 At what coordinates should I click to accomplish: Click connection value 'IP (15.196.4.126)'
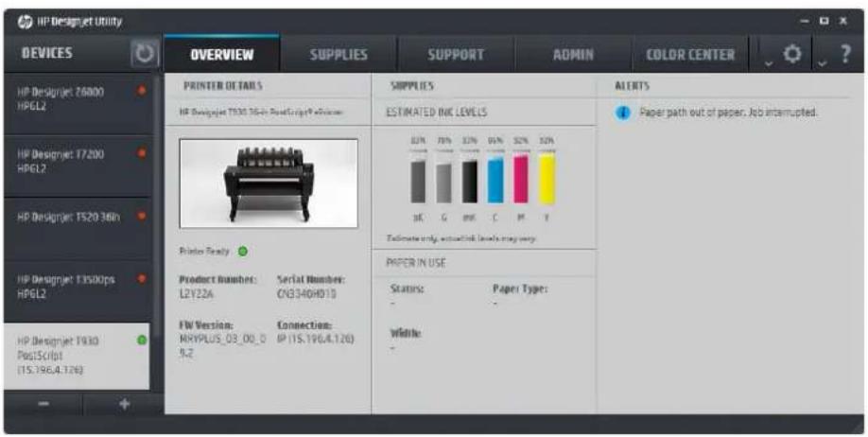(x=315, y=339)
